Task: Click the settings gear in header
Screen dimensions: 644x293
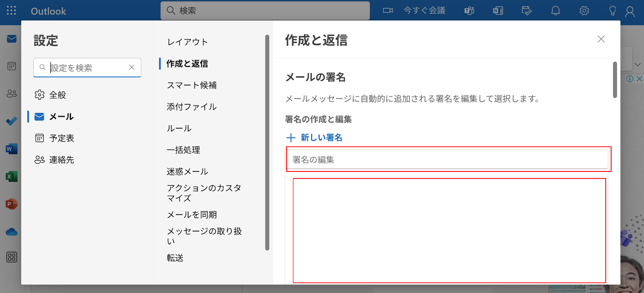Action: click(584, 11)
